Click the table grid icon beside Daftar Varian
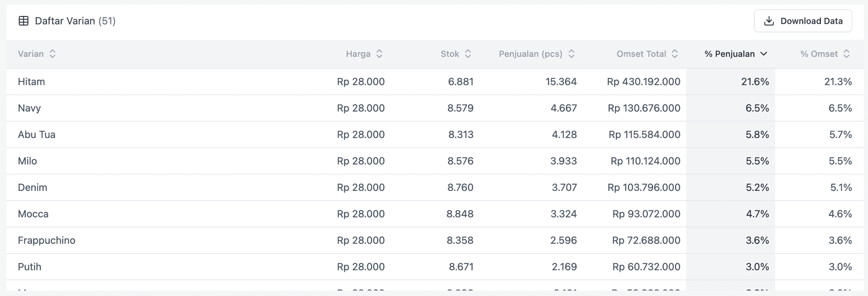The image size is (868, 296). click(x=24, y=21)
